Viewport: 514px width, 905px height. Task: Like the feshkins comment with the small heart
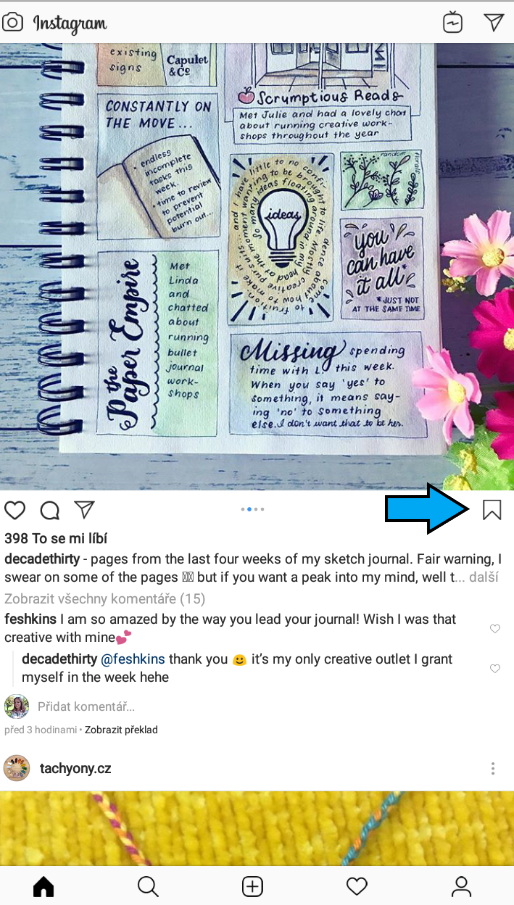(495, 629)
